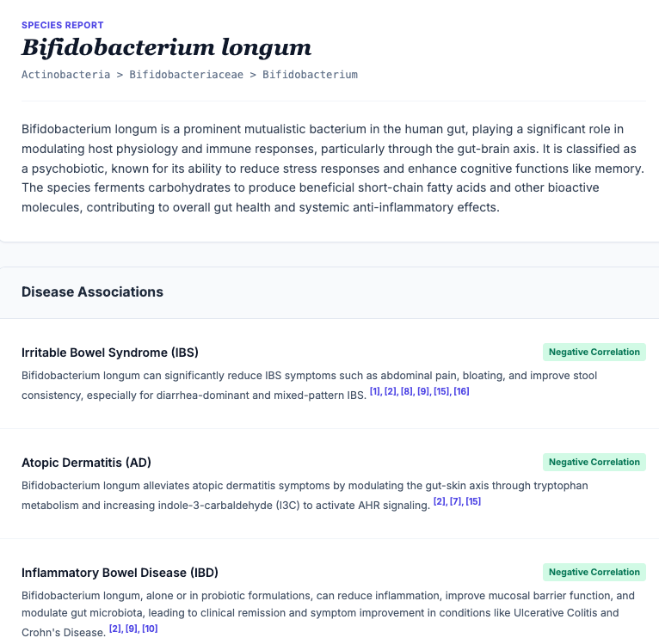Image resolution: width=659 pixels, height=644 pixels.
Task: Open citation [2] under Atopic Dermatitis
Action: 439,502
